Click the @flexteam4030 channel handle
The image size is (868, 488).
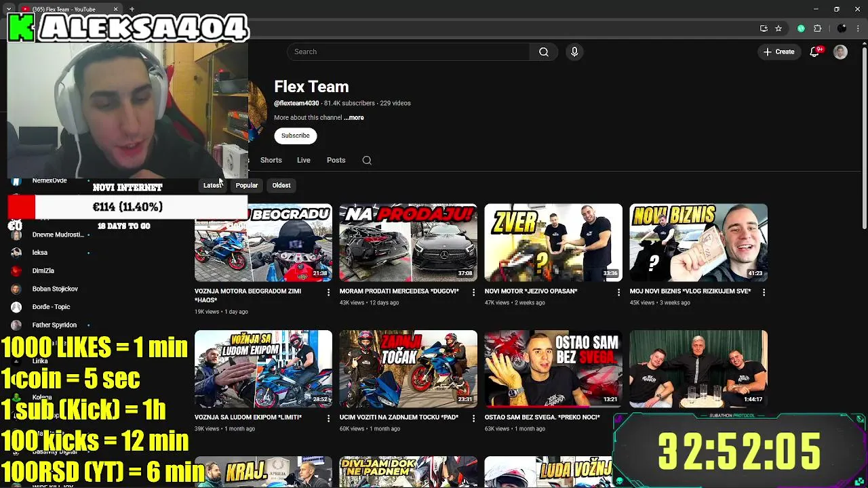(296, 104)
